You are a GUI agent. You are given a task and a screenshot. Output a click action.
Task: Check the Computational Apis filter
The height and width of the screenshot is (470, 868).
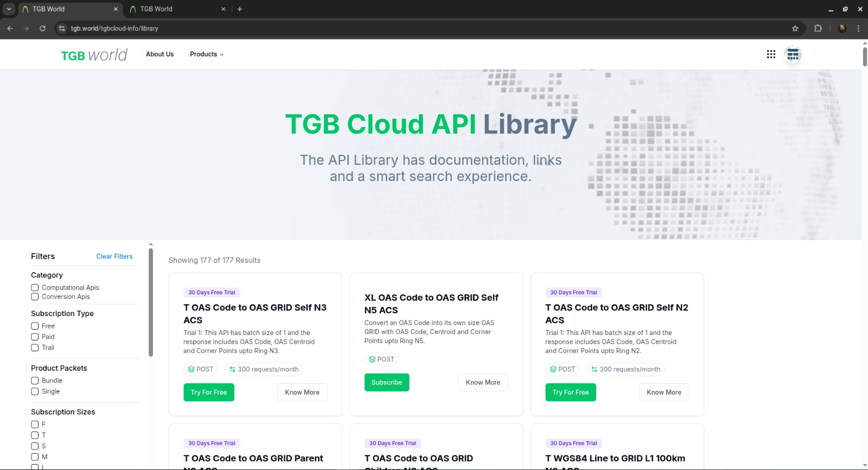(x=35, y=288)
